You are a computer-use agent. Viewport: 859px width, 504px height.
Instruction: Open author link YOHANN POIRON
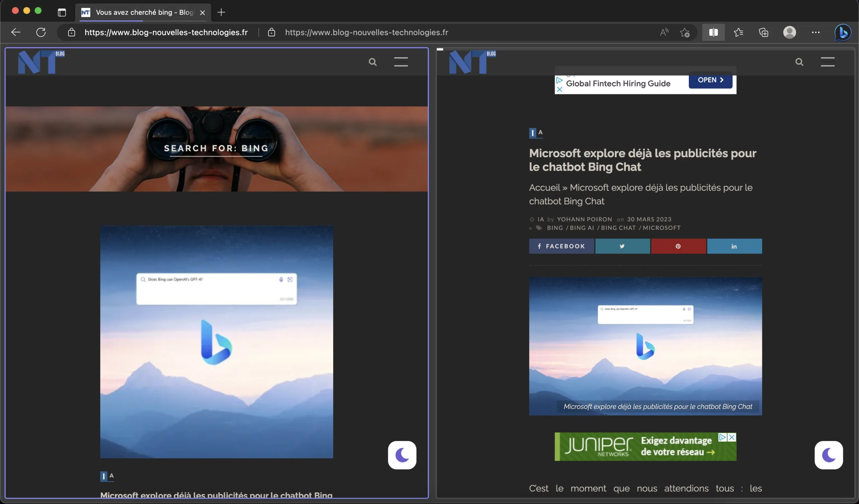[x=584, y=219]
